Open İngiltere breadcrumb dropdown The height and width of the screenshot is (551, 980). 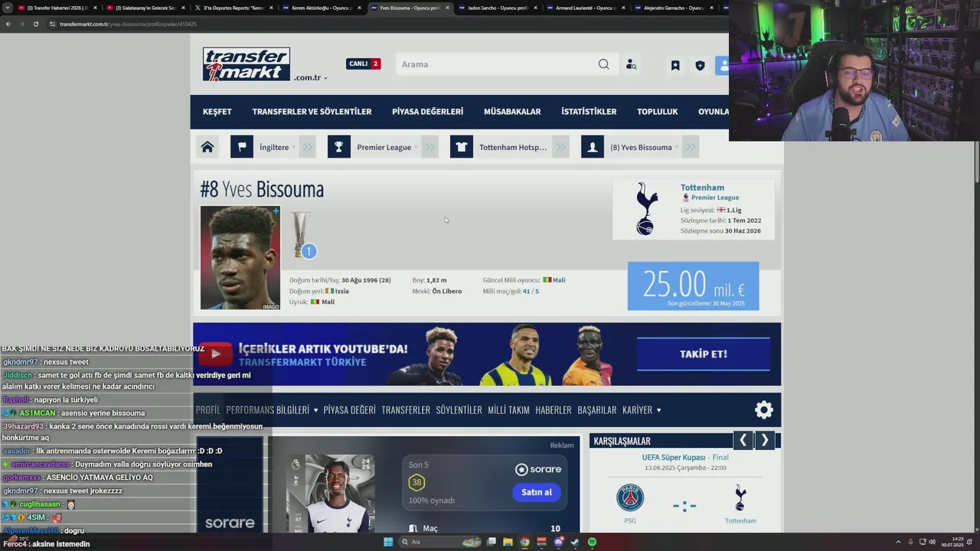coord(276,147)
